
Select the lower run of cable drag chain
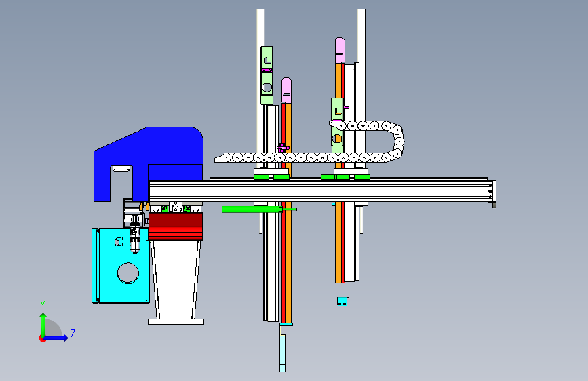coord(304,157)
